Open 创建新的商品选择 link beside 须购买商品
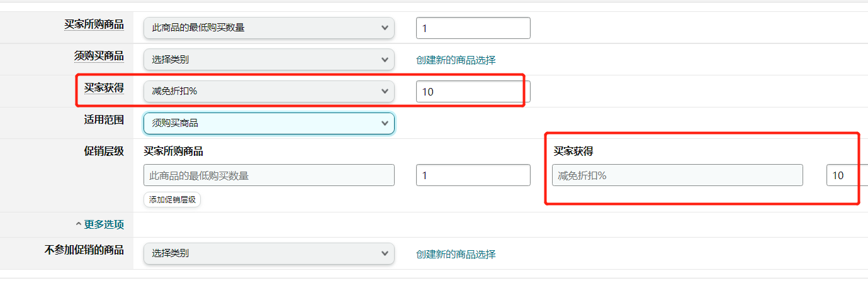 [456, 60]
